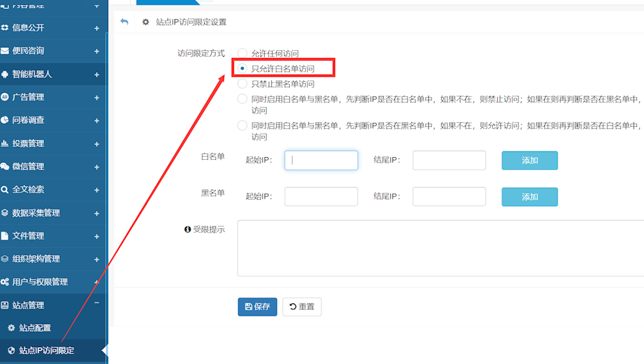Click the pie chart icon for 问卷调查
Screen dimensions: 644x364
[x=5, y=120]
